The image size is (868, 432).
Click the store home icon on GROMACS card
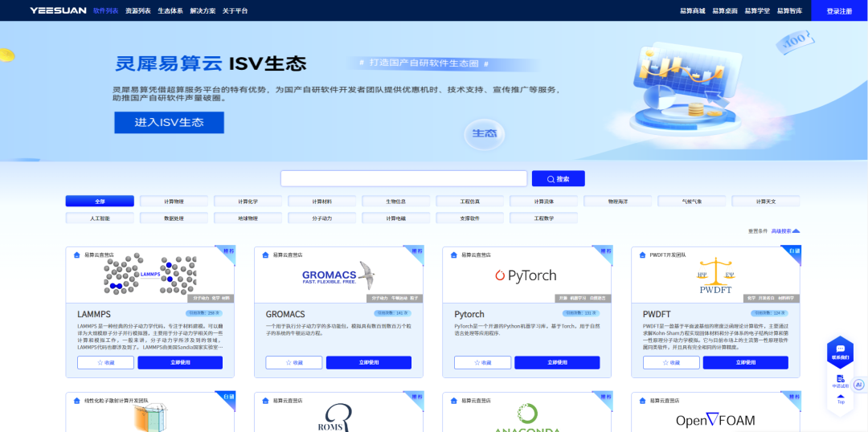click(266, 255)
